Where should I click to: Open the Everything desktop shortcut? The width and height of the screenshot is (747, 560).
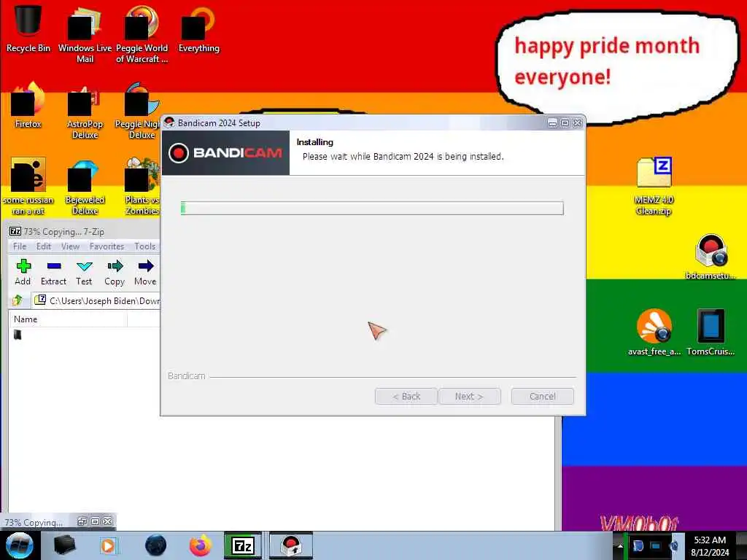198,29
